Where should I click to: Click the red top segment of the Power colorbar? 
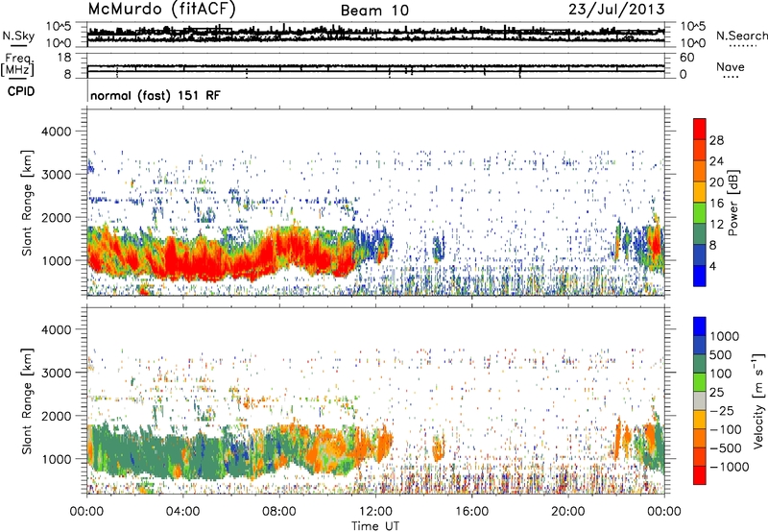click(700, 130)
